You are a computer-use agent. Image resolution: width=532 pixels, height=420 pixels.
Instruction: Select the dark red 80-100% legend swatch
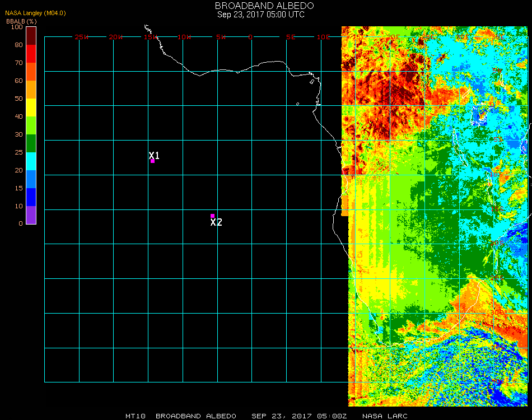(31, 35)
